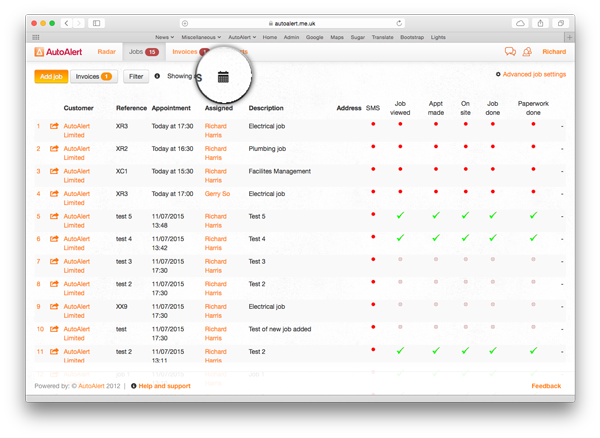600x438 pixels.
Task: Click the Safari address bar
Action: point(292,23)
